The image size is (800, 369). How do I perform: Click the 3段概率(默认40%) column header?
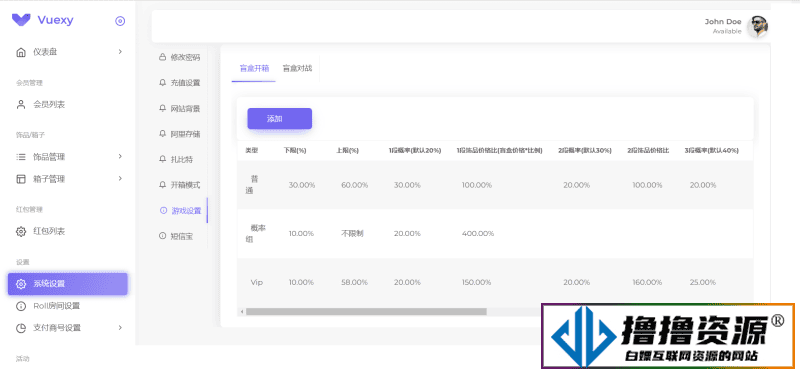pos(712,151)
